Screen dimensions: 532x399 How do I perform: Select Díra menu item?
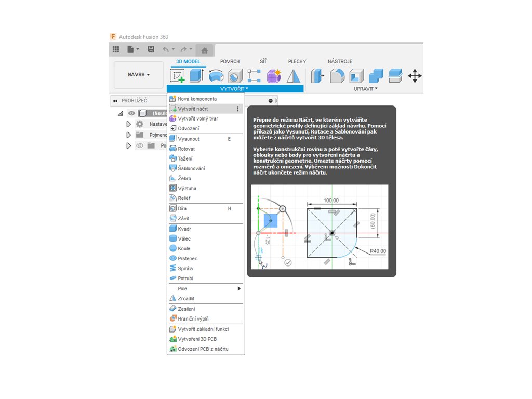[206, 209]
